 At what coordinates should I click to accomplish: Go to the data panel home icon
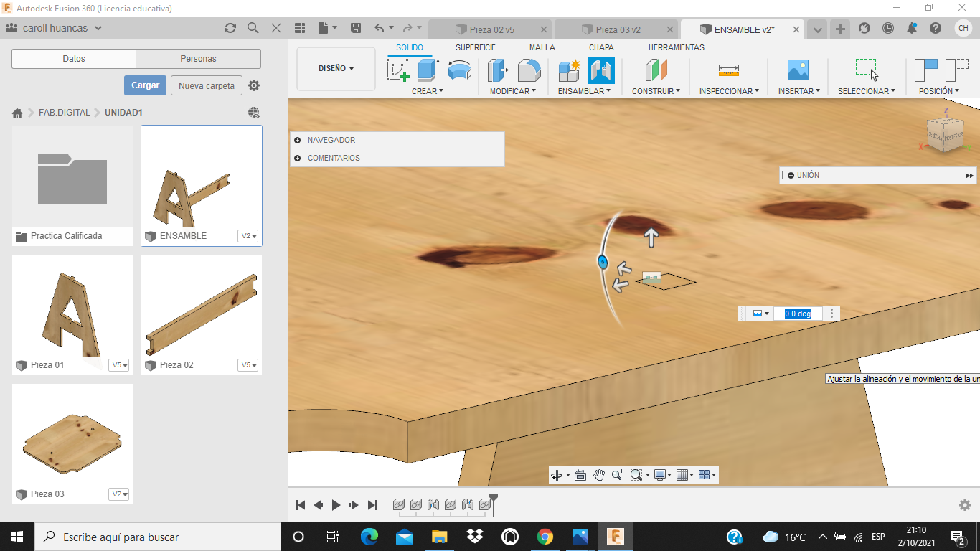click(x=17, y=113)
